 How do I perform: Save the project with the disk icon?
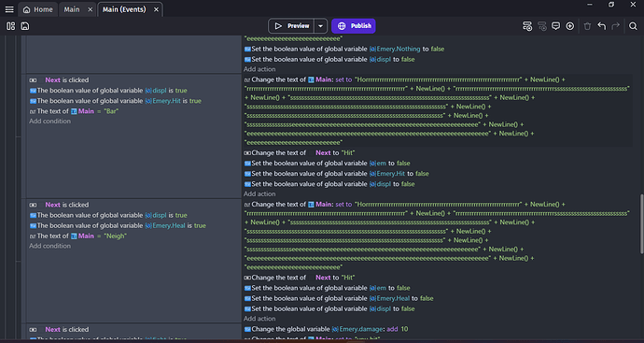(25, 26)
